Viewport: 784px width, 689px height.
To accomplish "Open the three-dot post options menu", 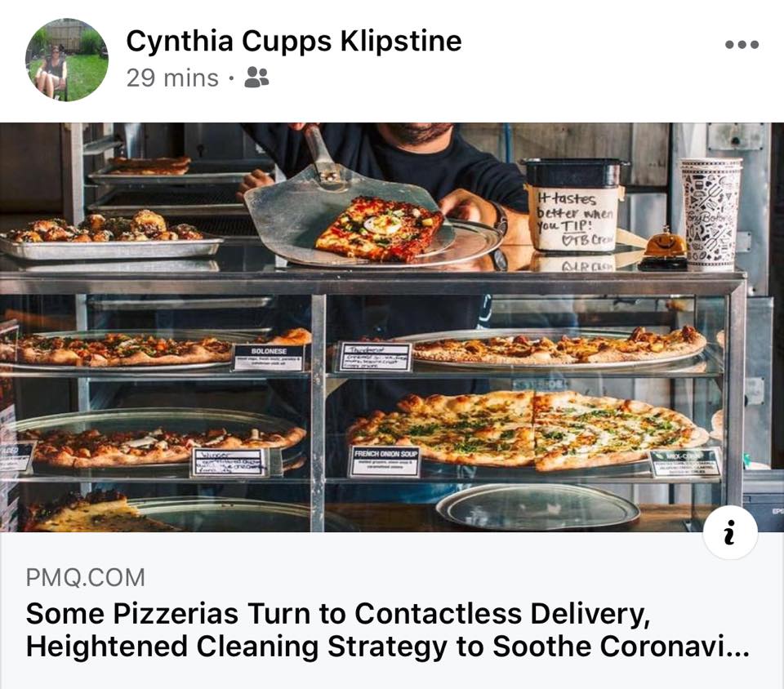I will (742, 44).
